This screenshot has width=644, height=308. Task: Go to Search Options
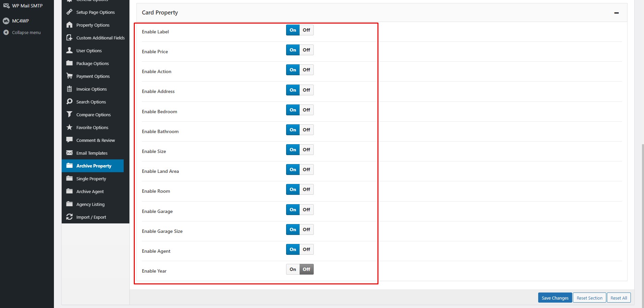(x=95, y=102)
